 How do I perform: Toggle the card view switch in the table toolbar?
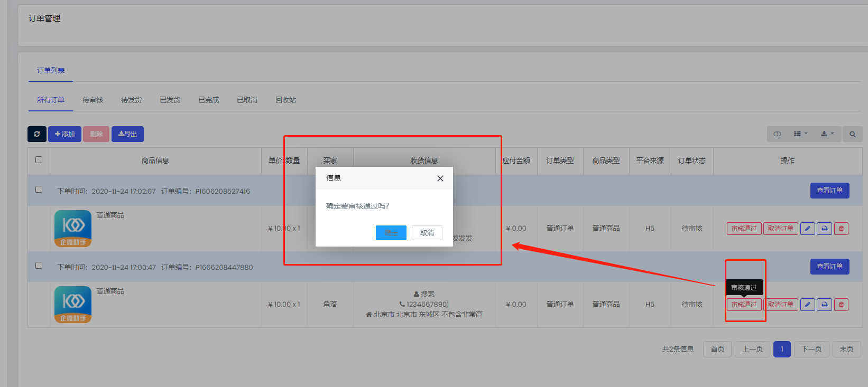(777, 134)
